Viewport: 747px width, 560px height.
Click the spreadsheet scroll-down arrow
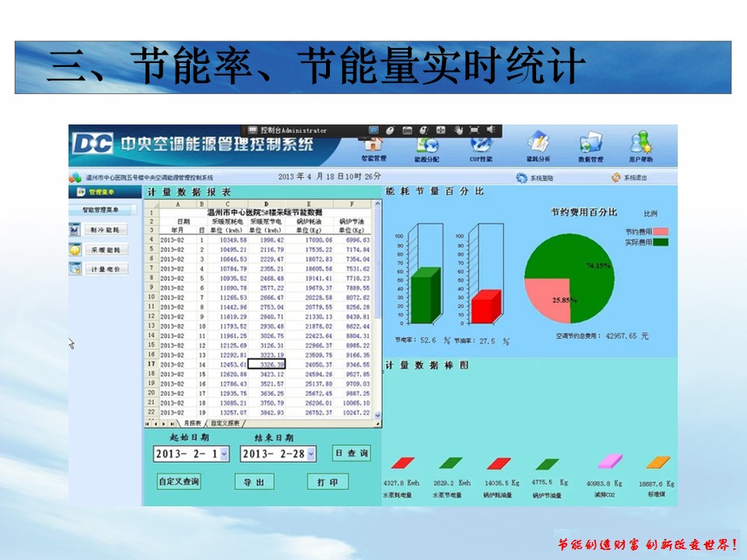click(378, 415)
